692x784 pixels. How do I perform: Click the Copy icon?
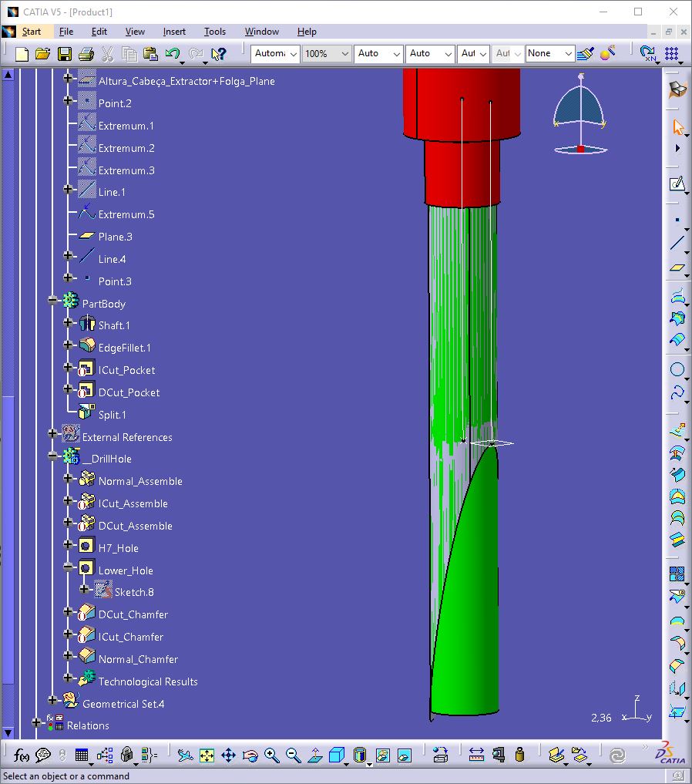[x=129, y=53]
